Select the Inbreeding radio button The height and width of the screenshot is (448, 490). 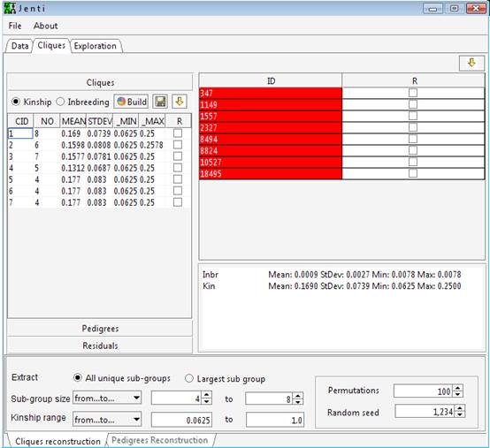point(61,102)
